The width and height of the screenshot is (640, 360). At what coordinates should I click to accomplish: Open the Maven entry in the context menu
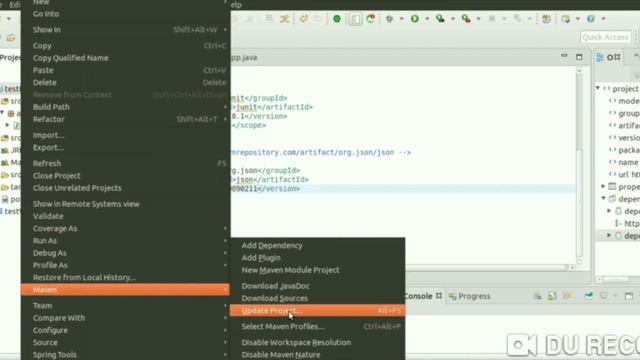[125, 290]
